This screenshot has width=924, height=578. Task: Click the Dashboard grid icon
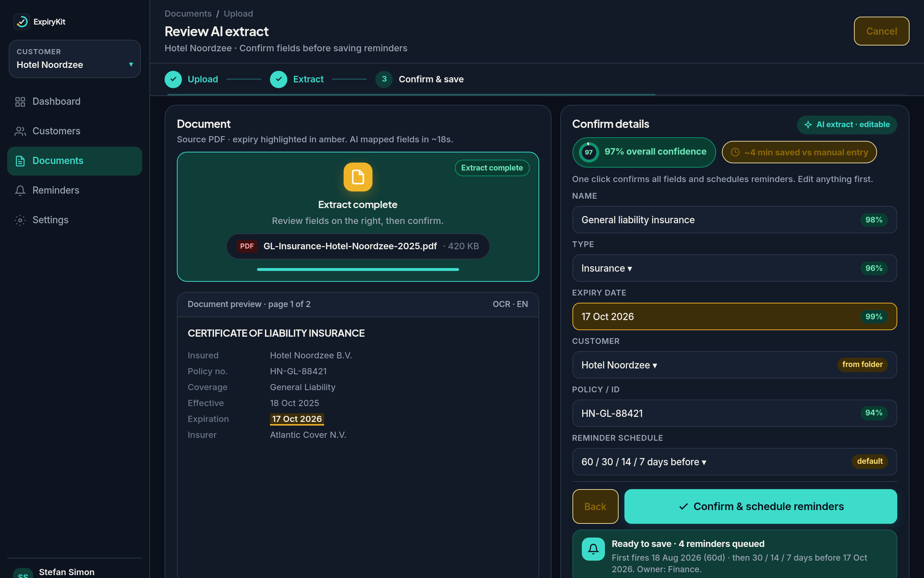20,102
